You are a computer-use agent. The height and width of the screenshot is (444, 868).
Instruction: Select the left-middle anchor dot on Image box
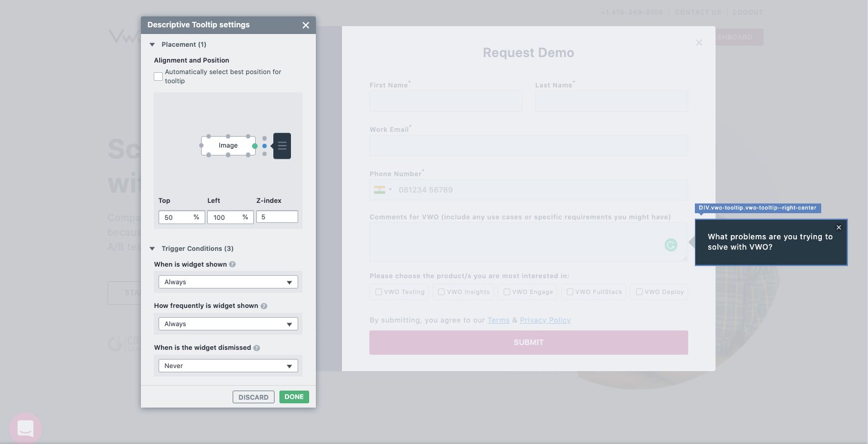click(x=202, y=146)
